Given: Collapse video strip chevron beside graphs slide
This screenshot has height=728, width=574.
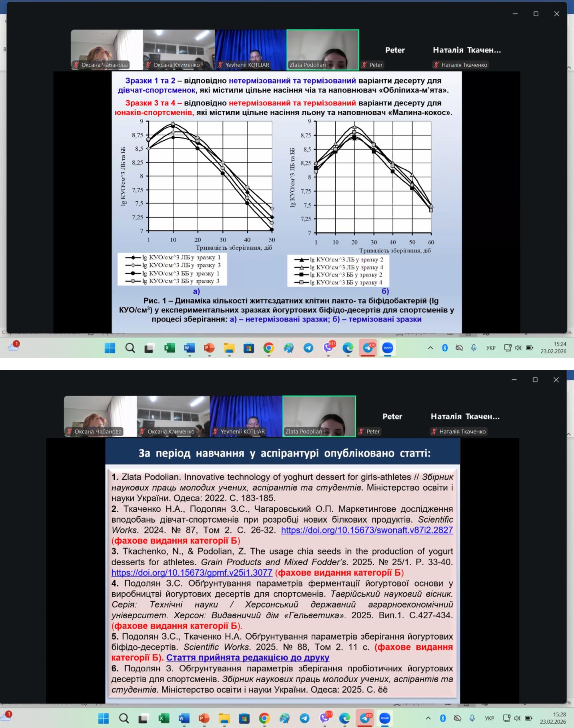Looking at the screenshot, I should click(x=569, y=67).
